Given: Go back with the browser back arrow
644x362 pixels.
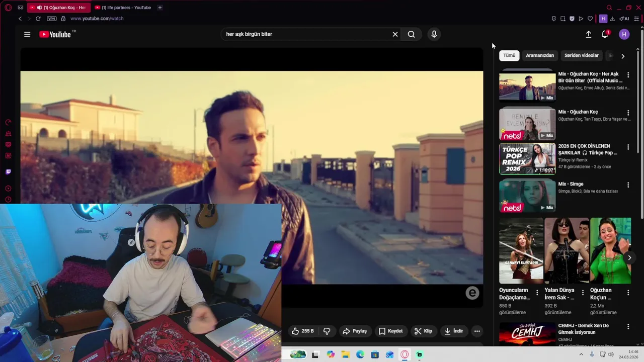Looking at the screenshot, I should 20,19.
